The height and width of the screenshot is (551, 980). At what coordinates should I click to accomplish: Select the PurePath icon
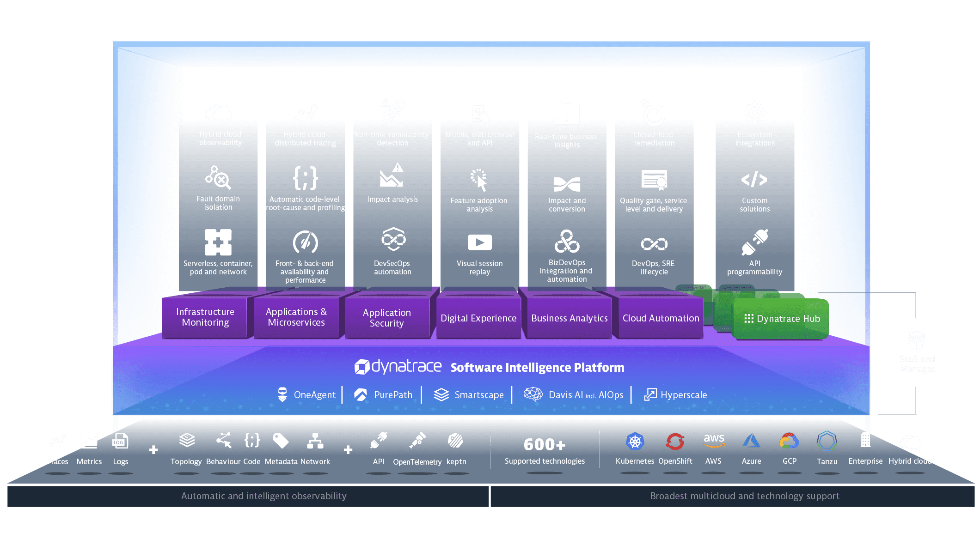pyautogui.click(x=361, y=394)
